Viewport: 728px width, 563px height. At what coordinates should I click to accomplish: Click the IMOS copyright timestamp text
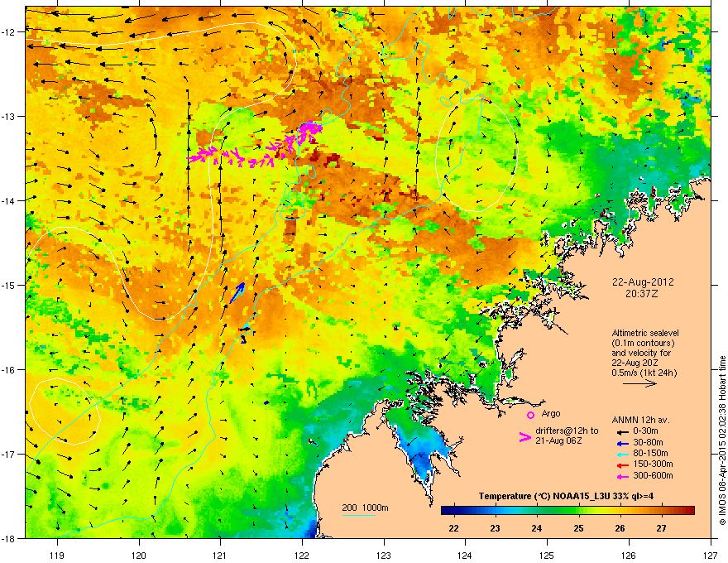pos(722,440)
